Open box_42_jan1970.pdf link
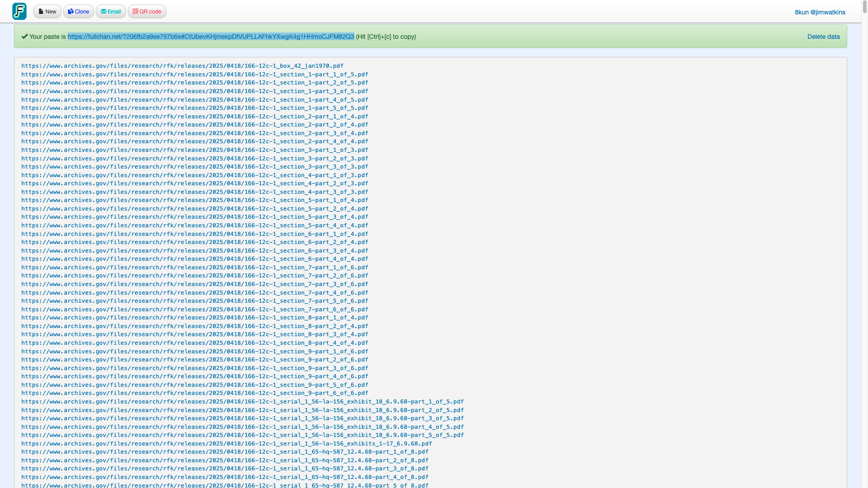The height and width of the screenshot is (488, 868). 182,66
